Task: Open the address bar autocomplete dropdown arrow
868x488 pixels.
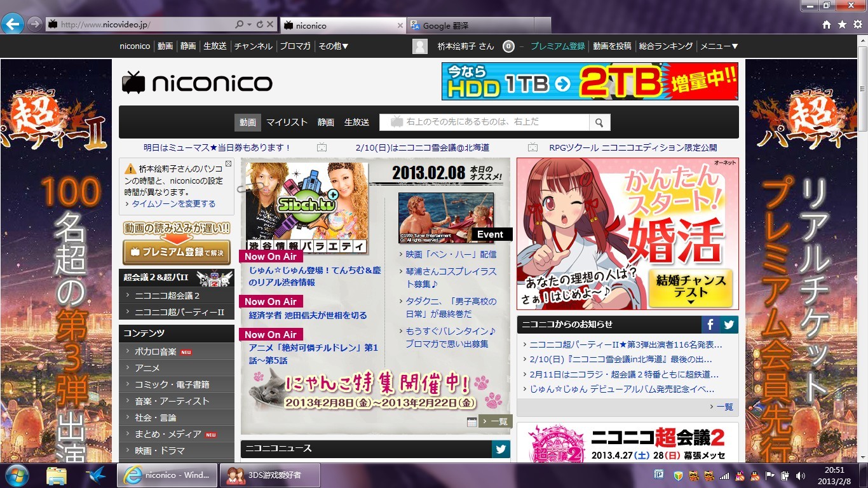Action: (249, 25)
